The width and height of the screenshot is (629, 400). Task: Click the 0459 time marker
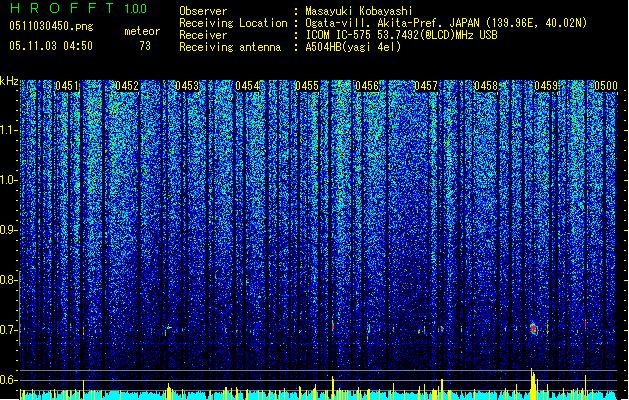coord(546,86)
